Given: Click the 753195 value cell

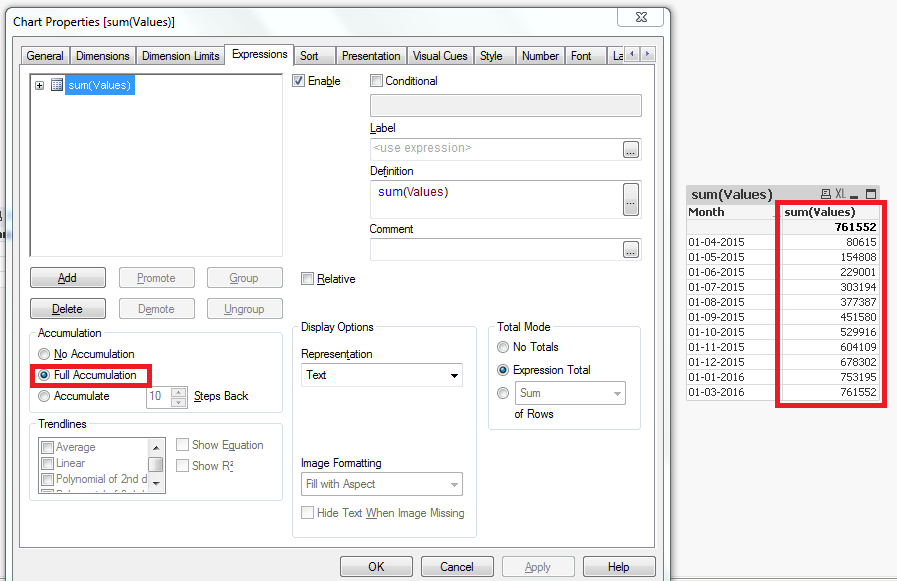Looking at the screenshot, I should point(829,377).
